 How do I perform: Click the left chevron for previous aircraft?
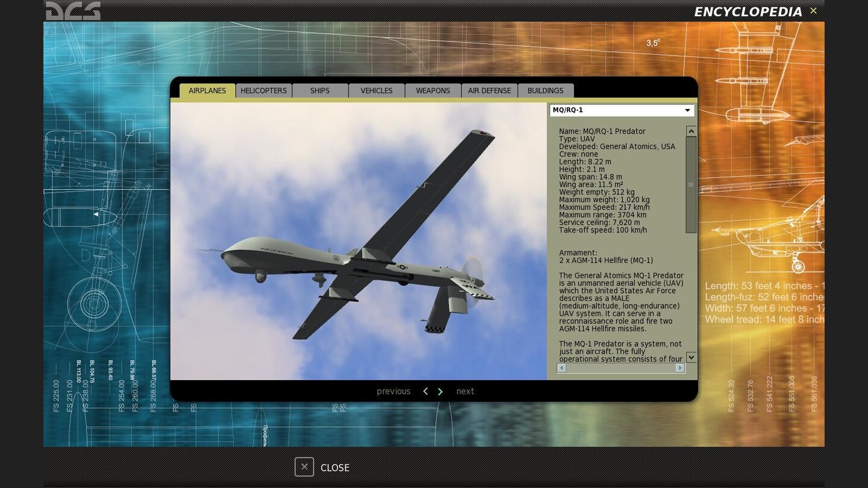(426, 392)
